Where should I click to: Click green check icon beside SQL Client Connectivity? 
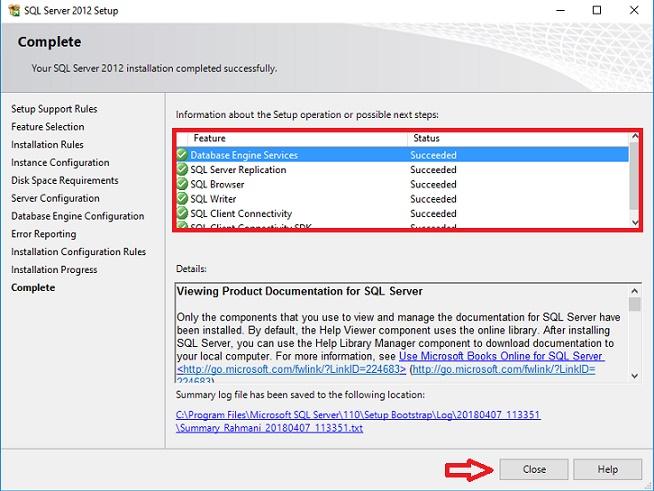click(182, 213)
